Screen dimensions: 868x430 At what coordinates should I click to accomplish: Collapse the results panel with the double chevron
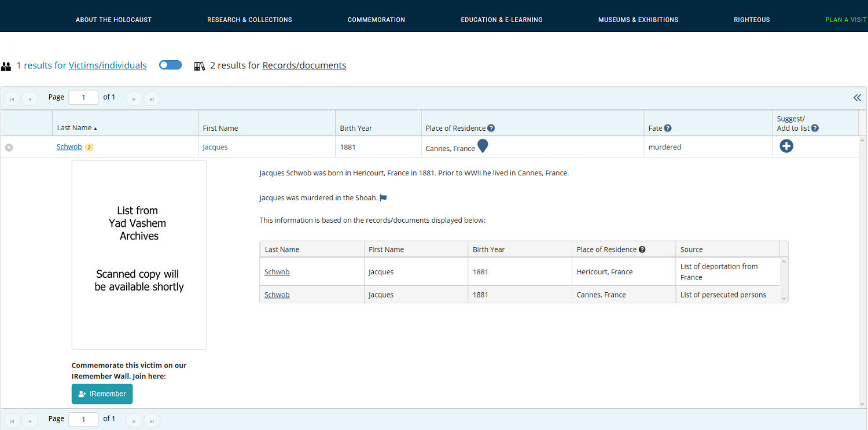click(x=857, y=98)
